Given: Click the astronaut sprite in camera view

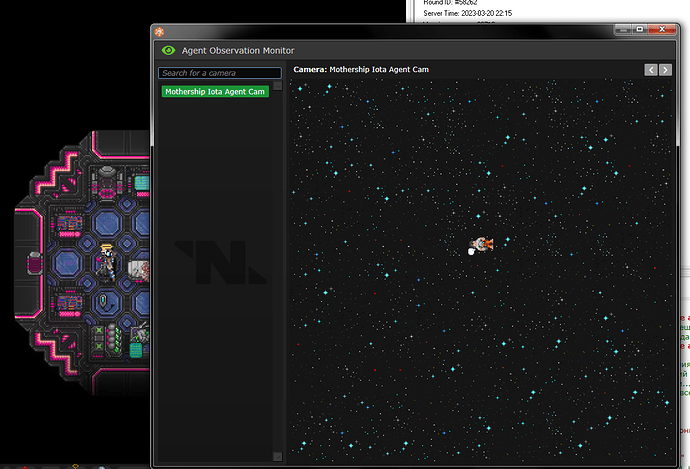Looking at the screenshot, I should [481, 245].
